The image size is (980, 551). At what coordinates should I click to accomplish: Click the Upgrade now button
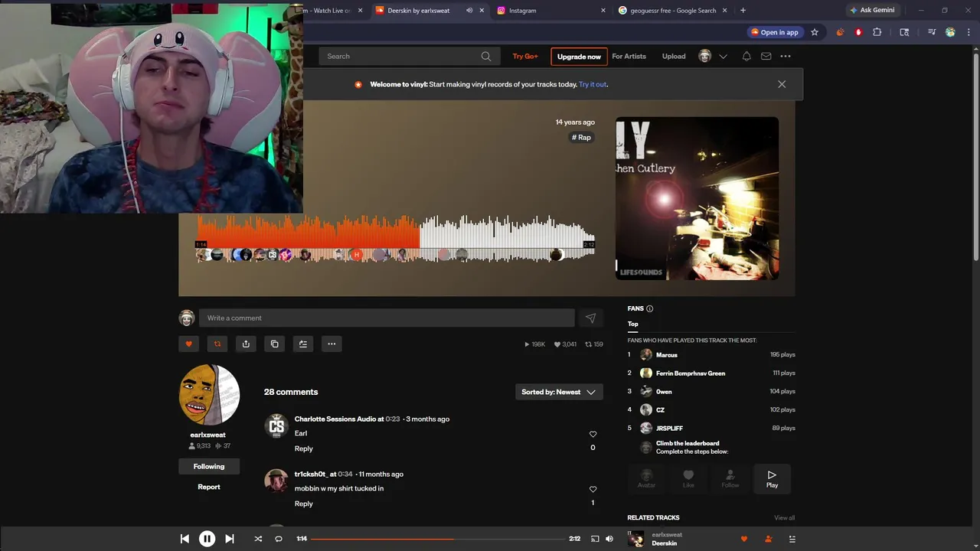click(x=579, y=57)
